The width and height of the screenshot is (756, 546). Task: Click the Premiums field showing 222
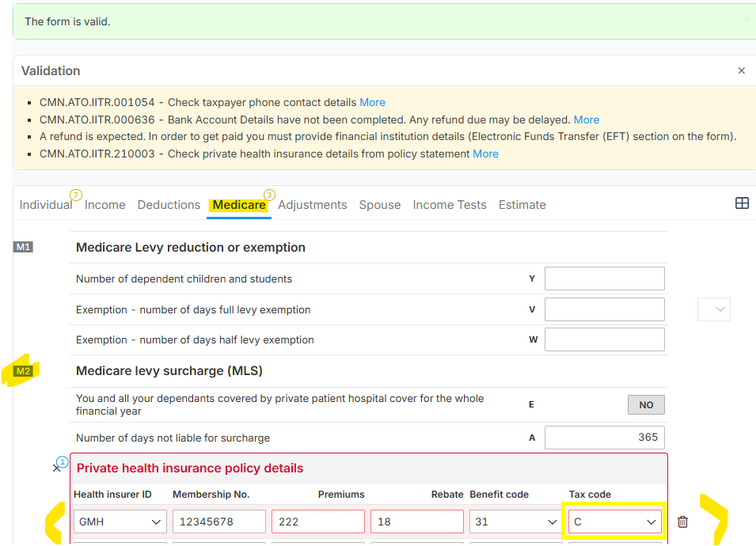click(318, 521)
